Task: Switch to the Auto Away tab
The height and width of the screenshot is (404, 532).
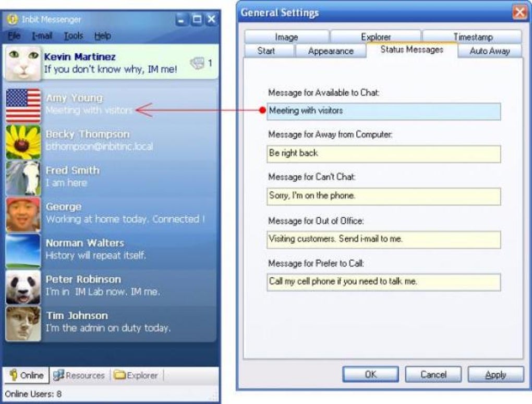Action: (489, 51)
